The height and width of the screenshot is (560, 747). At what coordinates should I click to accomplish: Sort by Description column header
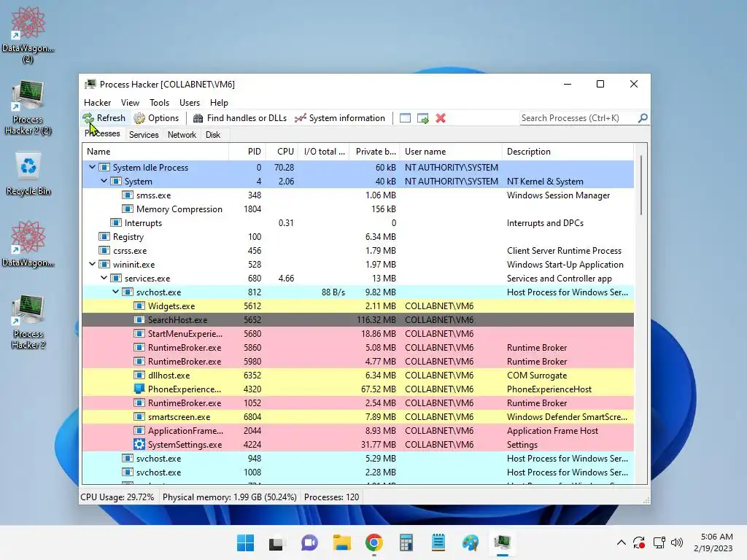tap(568, 152)
